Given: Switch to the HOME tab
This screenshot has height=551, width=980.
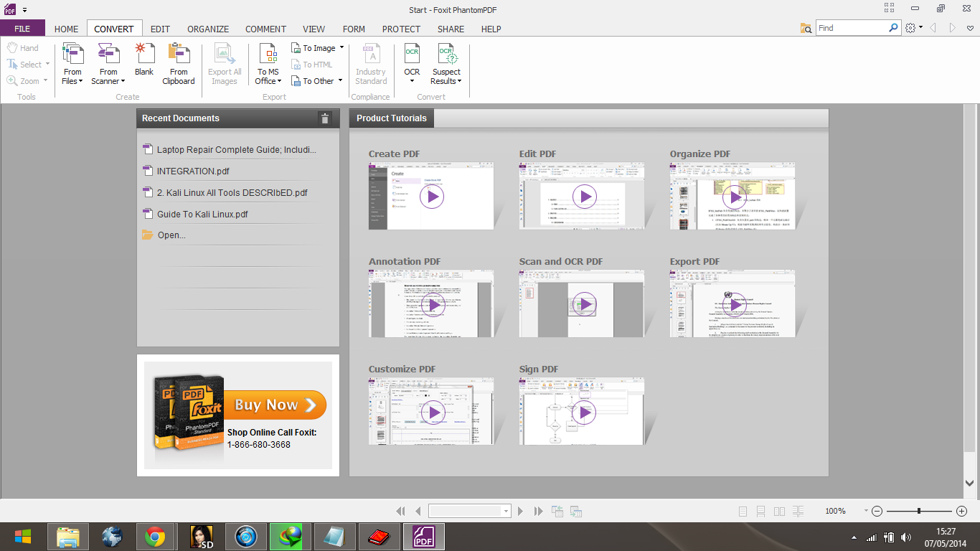Looking at the screenshot, I should (x=67, y=29).
